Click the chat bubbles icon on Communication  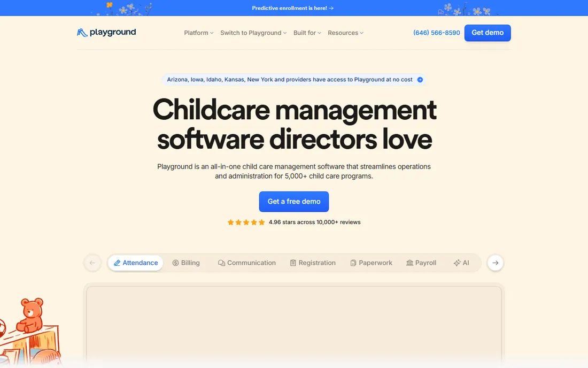222,263
